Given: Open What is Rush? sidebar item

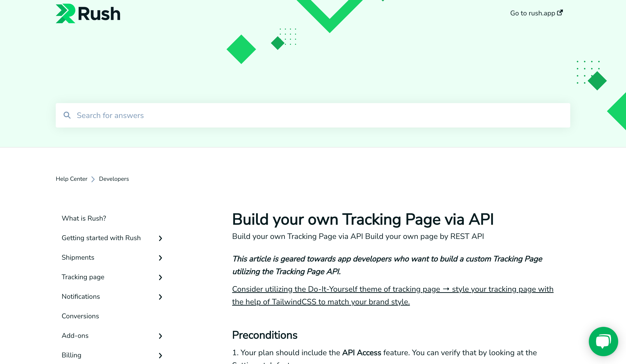Looking at the screenshot, I should 84,218.
